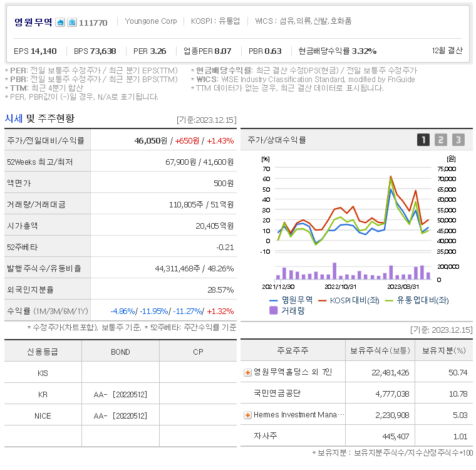476x470 pixels.
Task: Expand 영원무역홀딩스 외 7인 shareholder row
Action: pyautogui.click(x=248, y=372)
